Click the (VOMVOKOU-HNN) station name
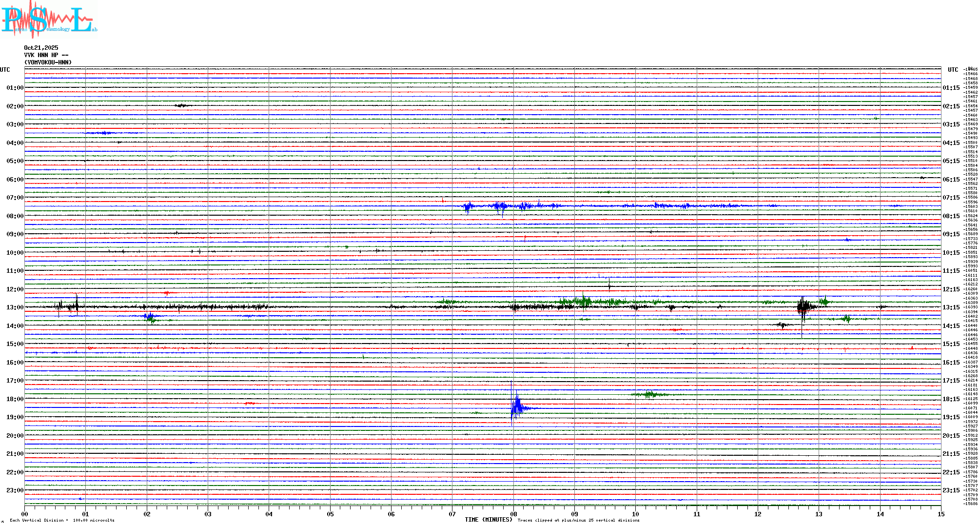The height and width of the screenshot is (527, 980). click(x=48, y=62)
